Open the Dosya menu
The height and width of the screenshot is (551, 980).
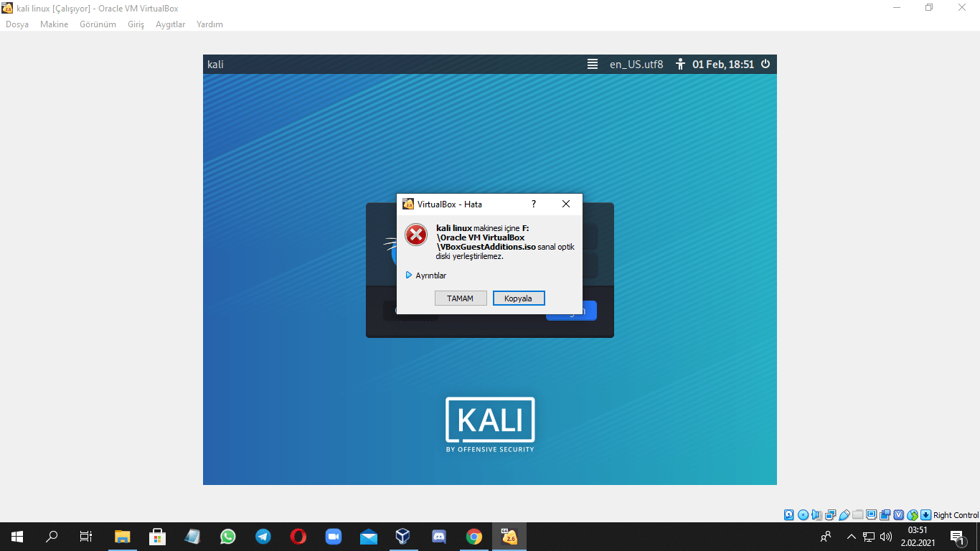pyautogui.click(x=17, y=24)
